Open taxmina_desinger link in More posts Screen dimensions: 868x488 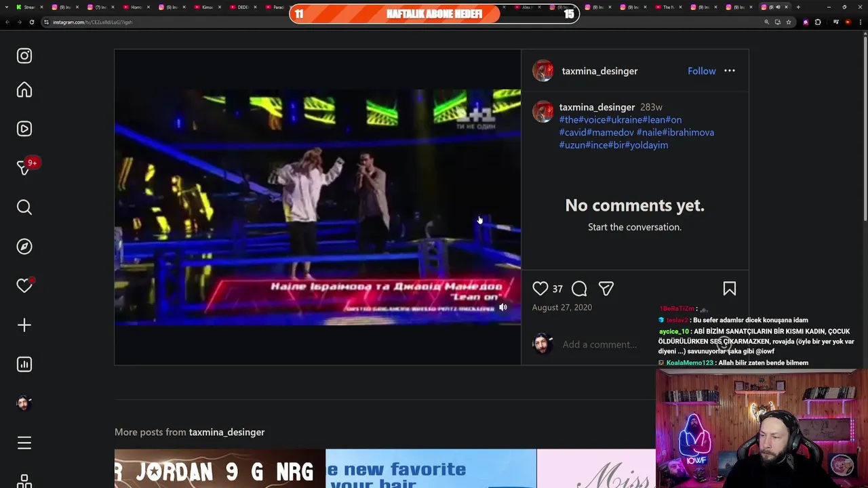[x=226, y=432]
